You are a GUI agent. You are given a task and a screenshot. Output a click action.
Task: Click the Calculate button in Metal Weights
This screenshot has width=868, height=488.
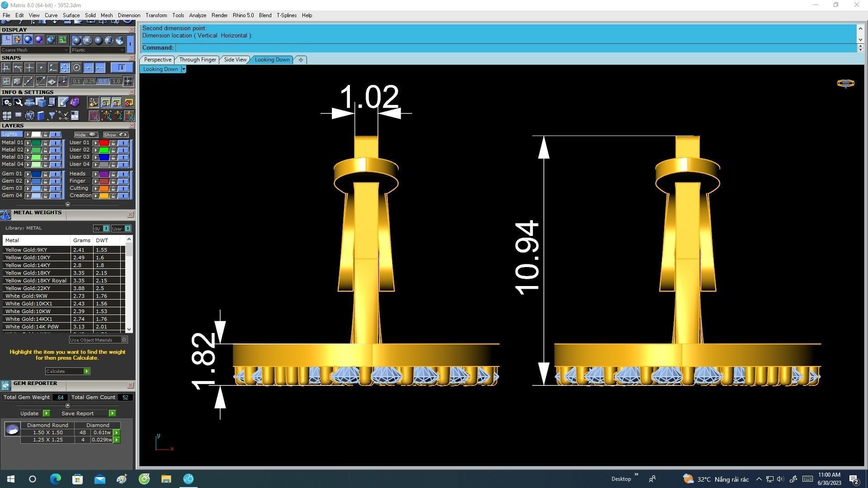(x=68, y=371)
